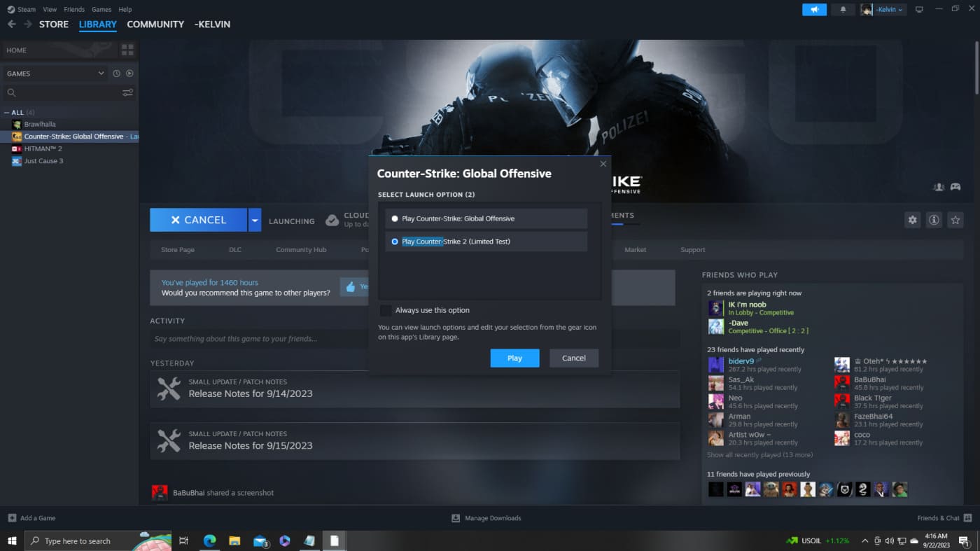This screenshot has height=551, width=980.
Task: Collapse the ALL games category
Action: (x=7, y=112)
